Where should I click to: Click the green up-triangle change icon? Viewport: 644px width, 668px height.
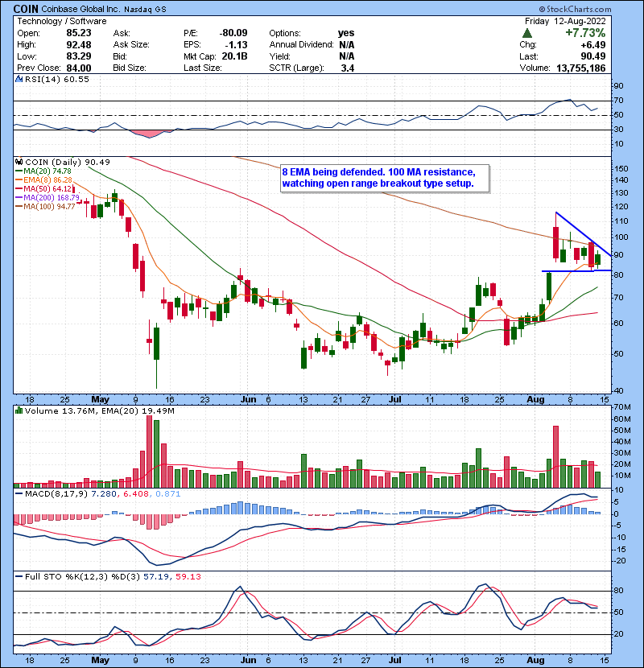click(527, 33)
